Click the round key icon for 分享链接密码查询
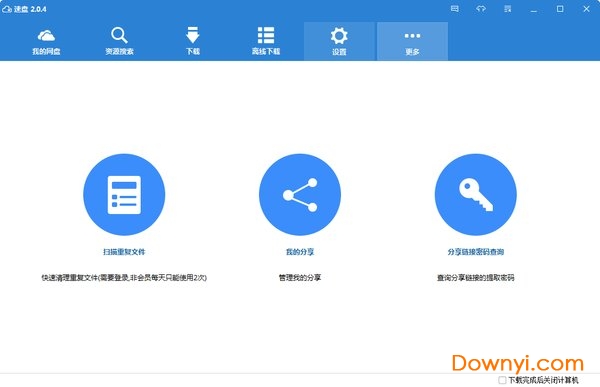Screen dimensions: 600x387 click(476, 194)
